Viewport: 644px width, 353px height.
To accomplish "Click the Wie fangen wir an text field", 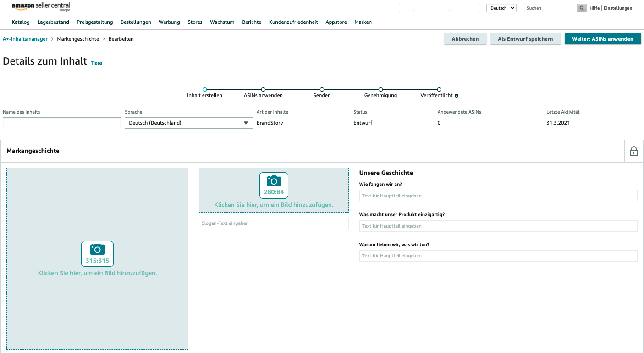I will pyautogui.click(x=498, y=196).
